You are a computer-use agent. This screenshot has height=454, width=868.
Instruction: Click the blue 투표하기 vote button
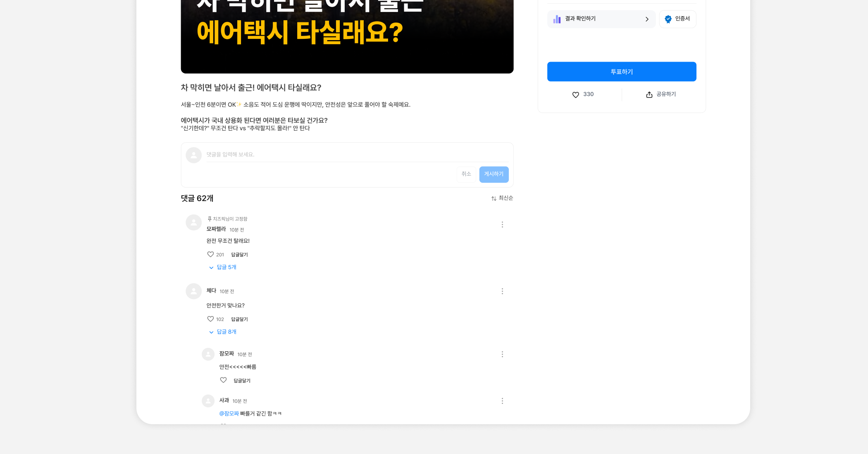[x=621, y=72]
